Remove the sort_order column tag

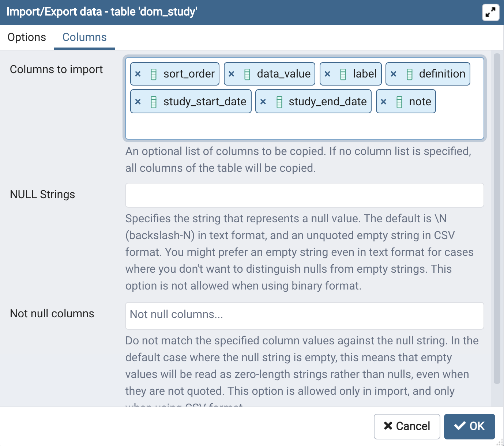[x=138, y=74]
